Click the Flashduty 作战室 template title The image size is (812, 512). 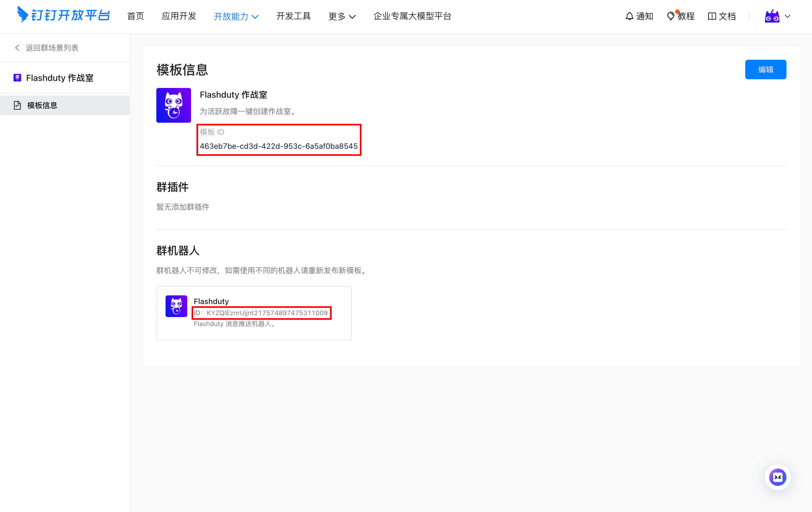(x=233, y=95)
